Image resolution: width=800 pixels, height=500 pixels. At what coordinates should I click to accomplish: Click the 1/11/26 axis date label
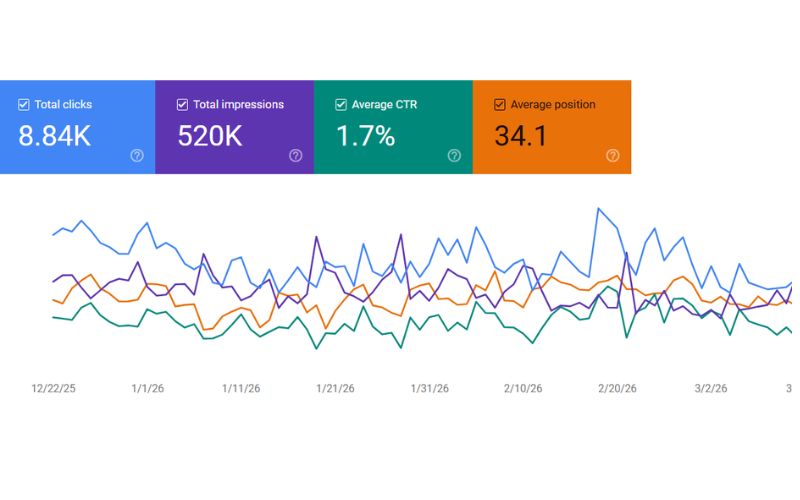[241, 388]
